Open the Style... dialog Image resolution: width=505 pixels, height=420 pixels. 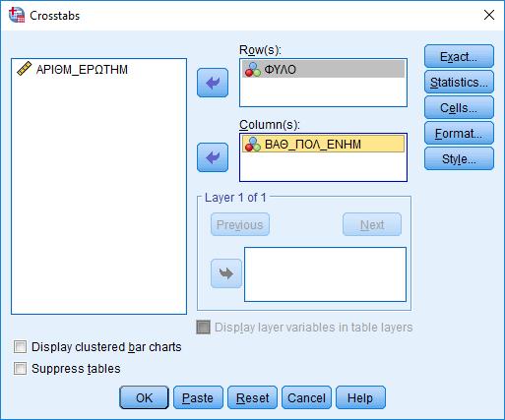click(x=459, y=158)
